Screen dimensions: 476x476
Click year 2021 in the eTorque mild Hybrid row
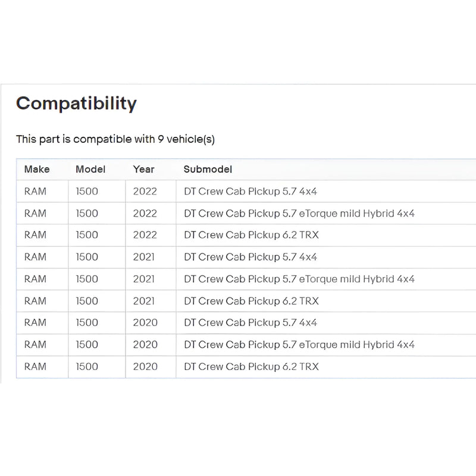pyautogui.click(x=144, y=279)
